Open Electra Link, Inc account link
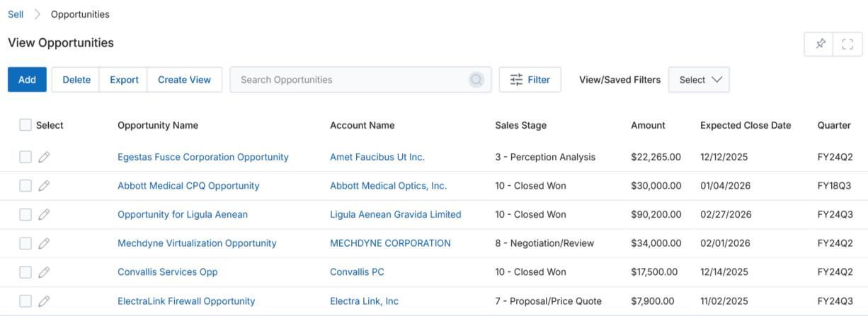 click(365, 301)
